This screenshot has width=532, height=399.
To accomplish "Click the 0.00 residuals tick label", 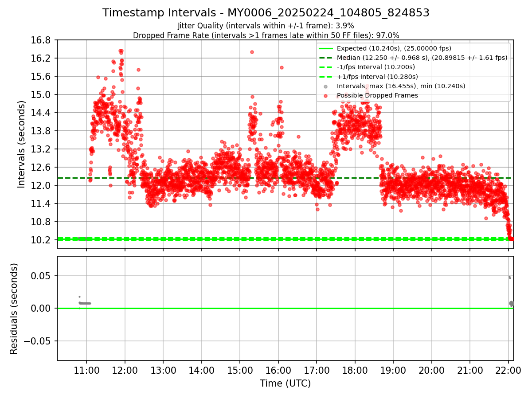I will 42,309.
